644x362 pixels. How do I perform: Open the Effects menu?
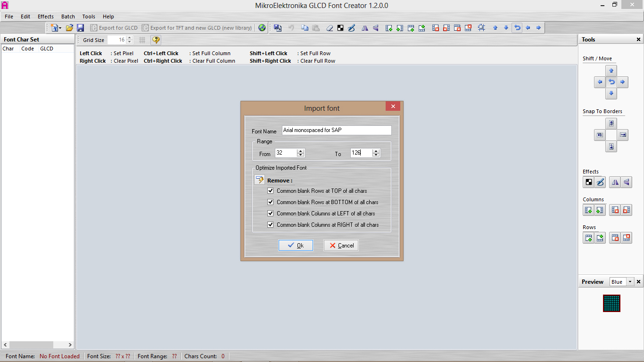tap(46, 16)
